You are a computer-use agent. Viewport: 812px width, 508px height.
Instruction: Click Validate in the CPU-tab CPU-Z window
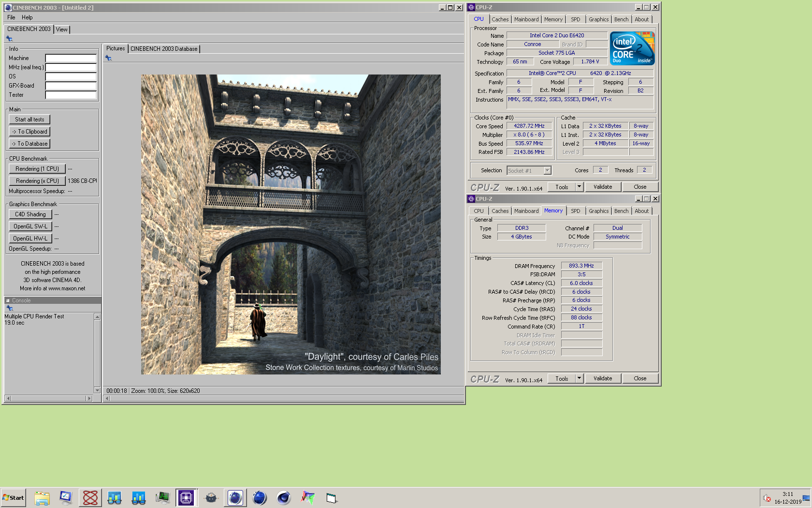[x=603, y=187]
